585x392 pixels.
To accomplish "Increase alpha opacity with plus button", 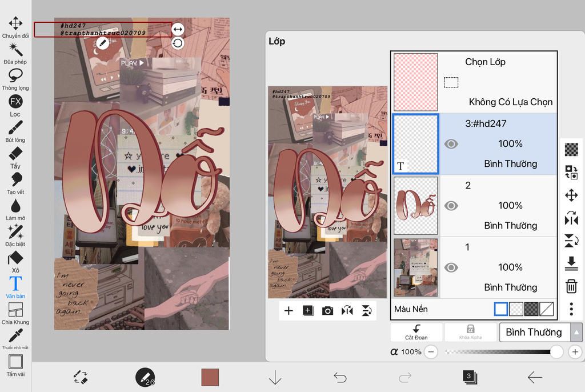I will [575, 351].
